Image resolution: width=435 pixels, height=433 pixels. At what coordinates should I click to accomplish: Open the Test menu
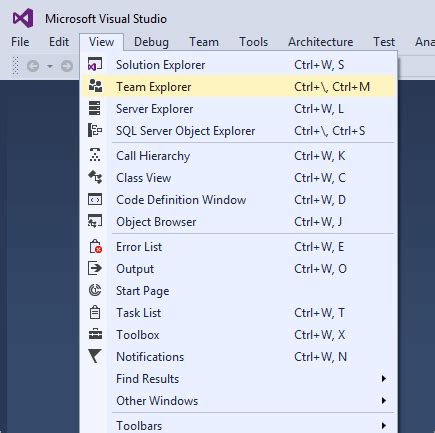click(x=384, y=42)
